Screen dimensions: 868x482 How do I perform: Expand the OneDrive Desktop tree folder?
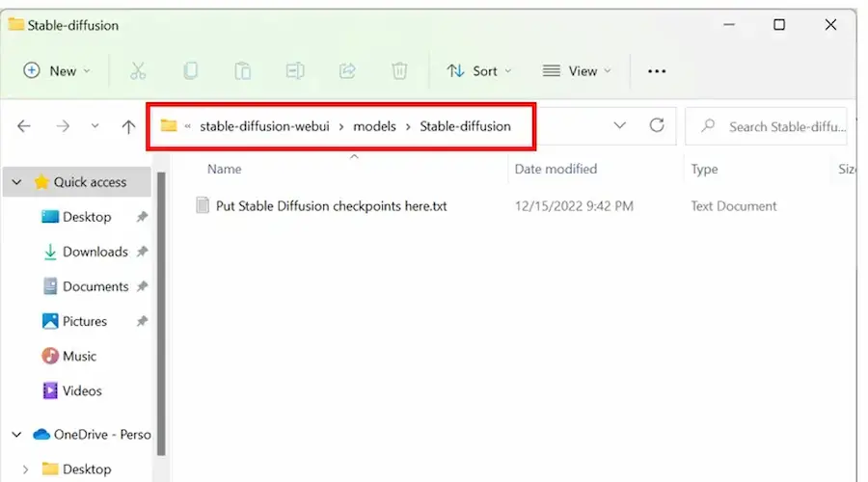coord(25,469)
